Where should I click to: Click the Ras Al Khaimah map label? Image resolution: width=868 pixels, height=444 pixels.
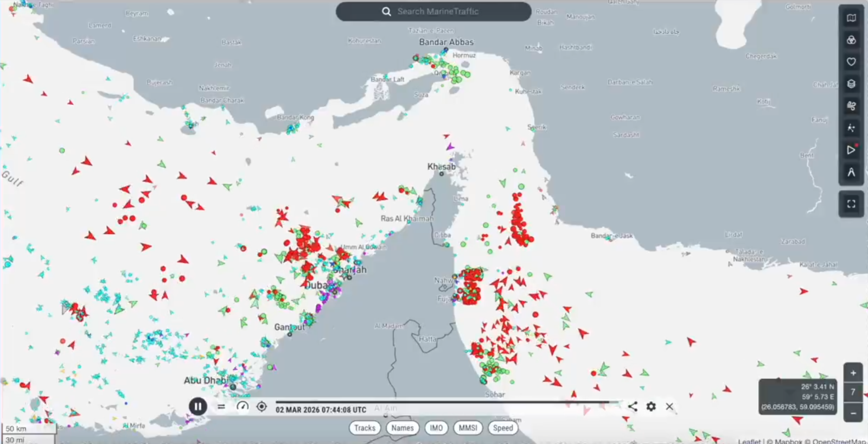(x=407, y=218)
